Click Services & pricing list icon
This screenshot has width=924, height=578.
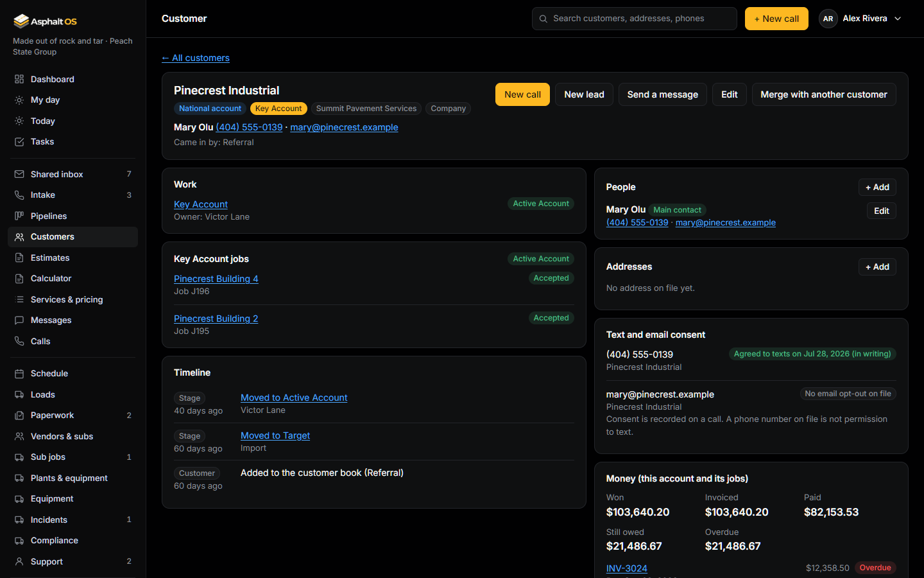(x=19, y=299)
